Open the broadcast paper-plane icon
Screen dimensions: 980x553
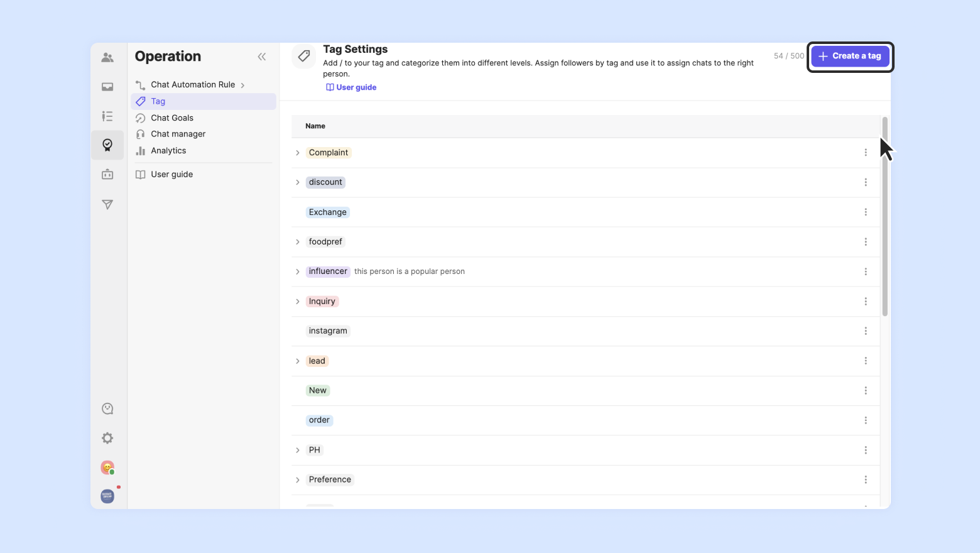click(107, 204)
